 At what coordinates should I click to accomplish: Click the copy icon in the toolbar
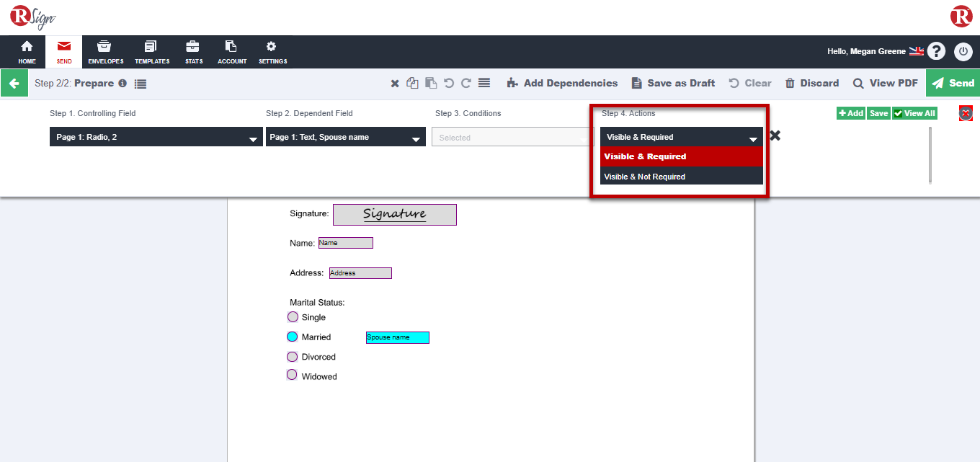click(x=412, y=83)
